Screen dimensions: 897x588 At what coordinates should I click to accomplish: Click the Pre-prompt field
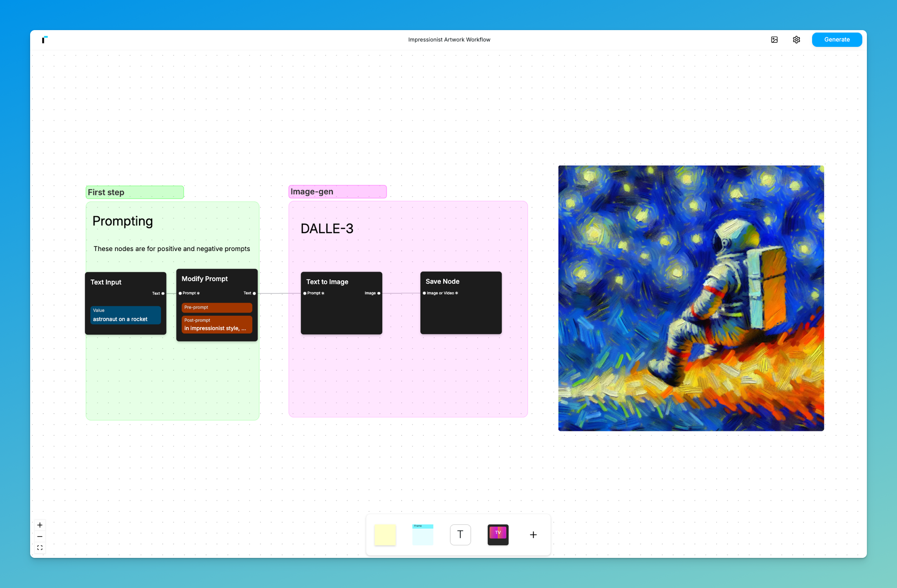click(x=217, y=308)
